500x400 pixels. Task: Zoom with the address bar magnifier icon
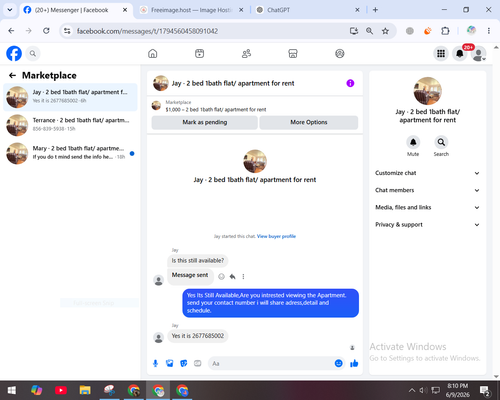(x=369, y=31)
